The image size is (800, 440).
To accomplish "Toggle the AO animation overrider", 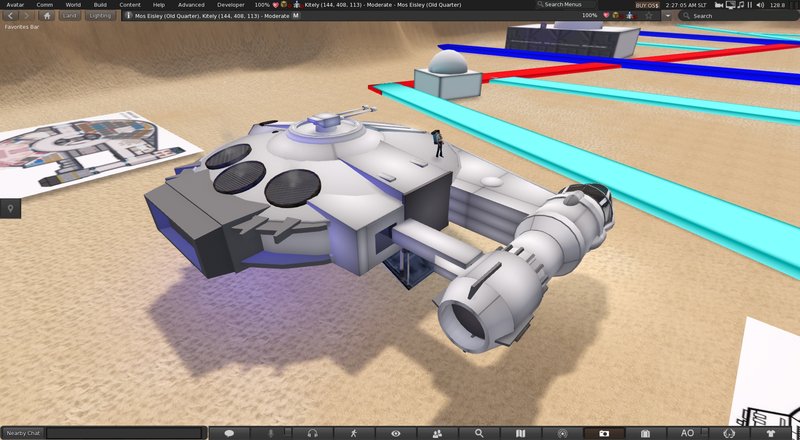I will pos(687,433).
